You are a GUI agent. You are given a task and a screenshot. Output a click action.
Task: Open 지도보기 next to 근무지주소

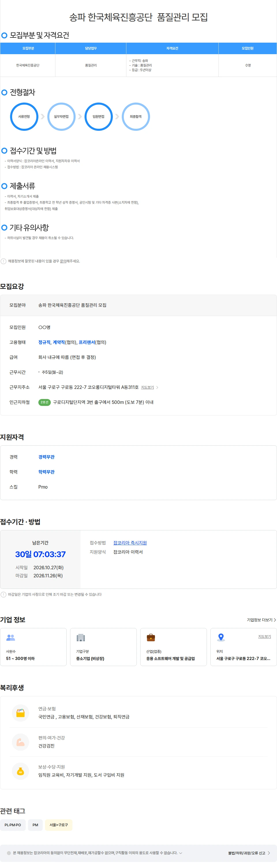click(x=147, y=387)
